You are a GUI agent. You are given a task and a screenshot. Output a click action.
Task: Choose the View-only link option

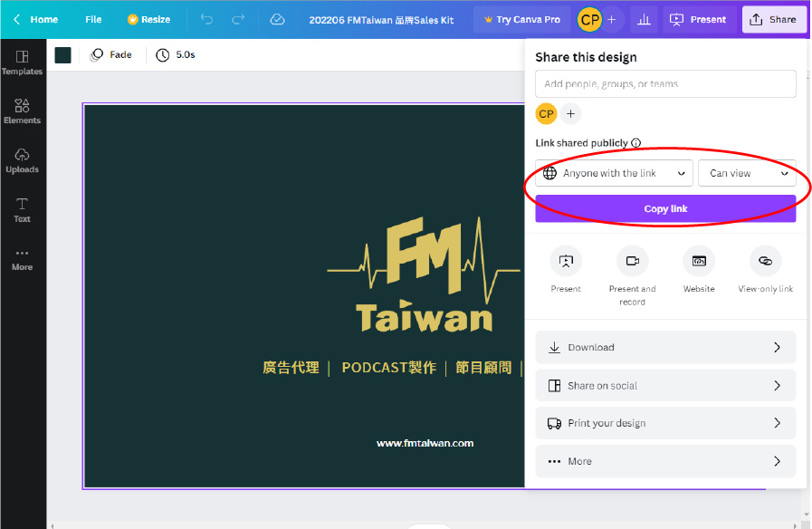[x=766, y=271]
